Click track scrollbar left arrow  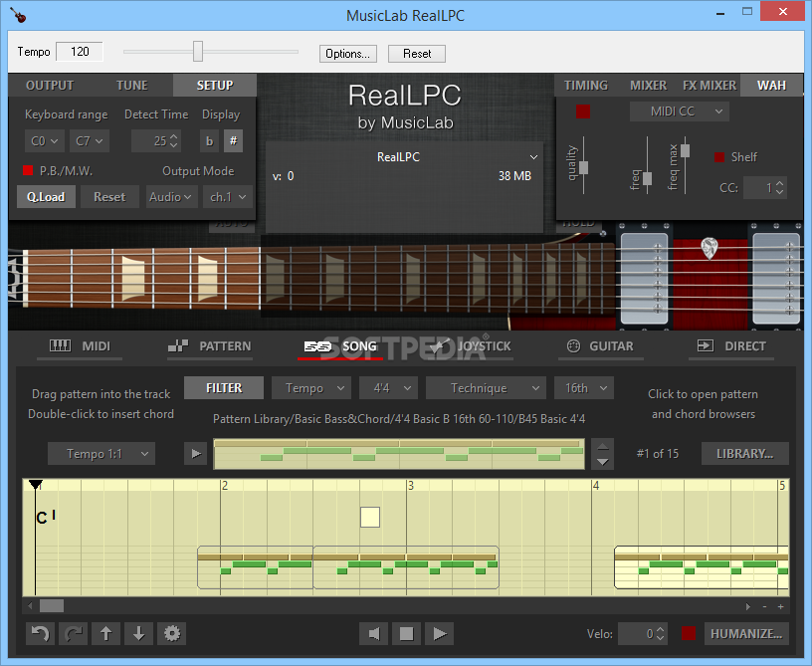[x=30, y=606]
